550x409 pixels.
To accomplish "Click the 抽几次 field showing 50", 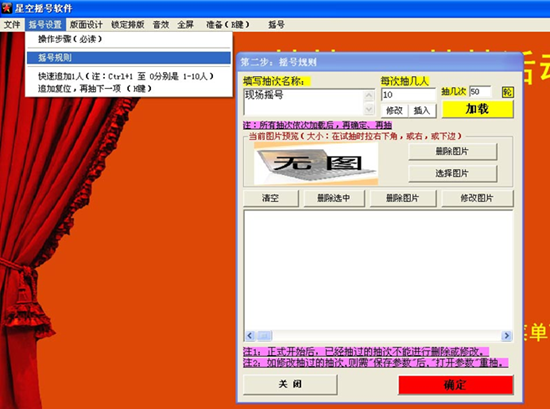I will coord(480,92).
